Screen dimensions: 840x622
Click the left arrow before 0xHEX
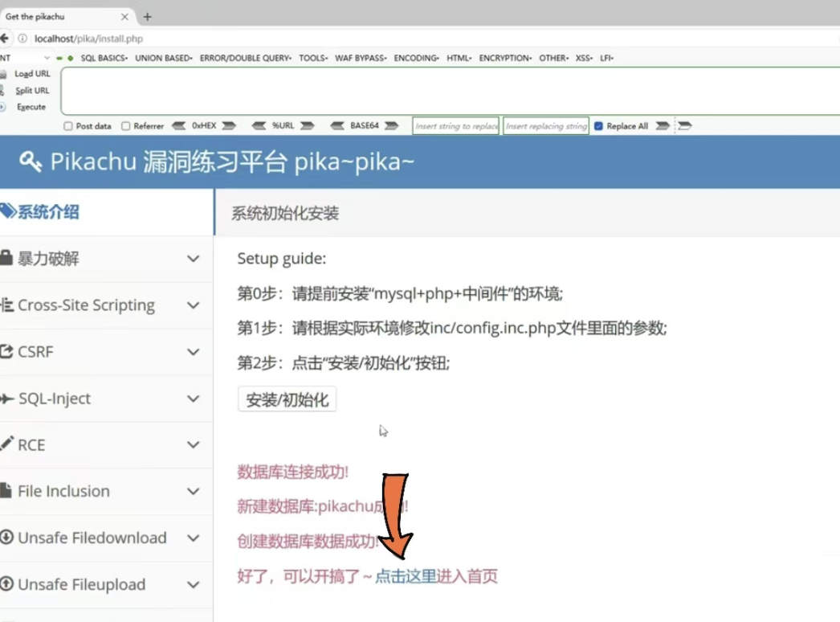coord(178,125)
